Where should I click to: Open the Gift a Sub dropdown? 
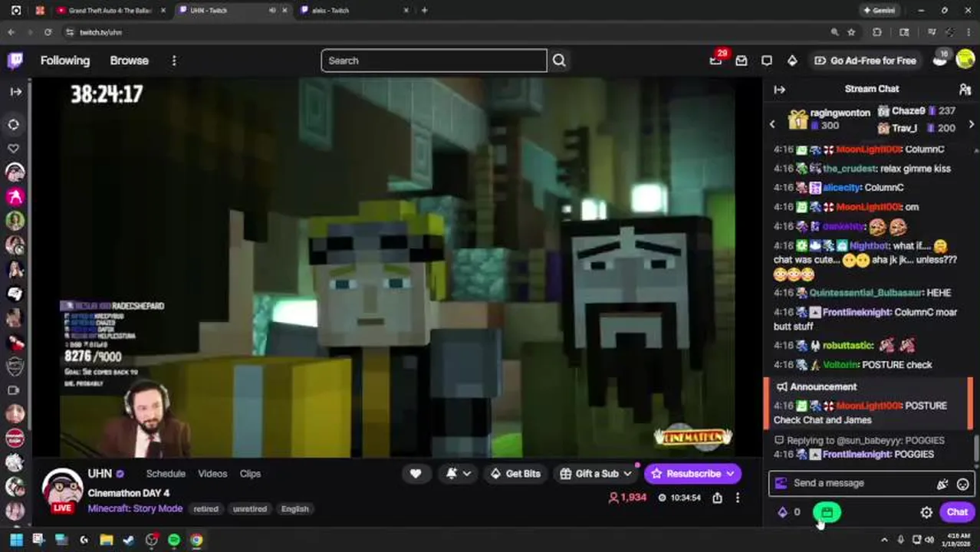pyautogui.click(x=595, y=474)
